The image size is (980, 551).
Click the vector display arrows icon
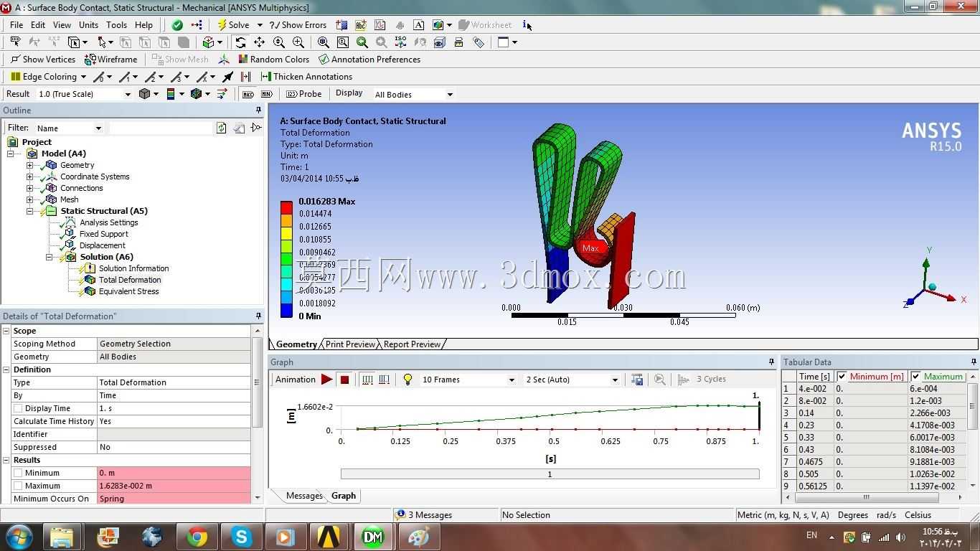(x=222, y=94)
